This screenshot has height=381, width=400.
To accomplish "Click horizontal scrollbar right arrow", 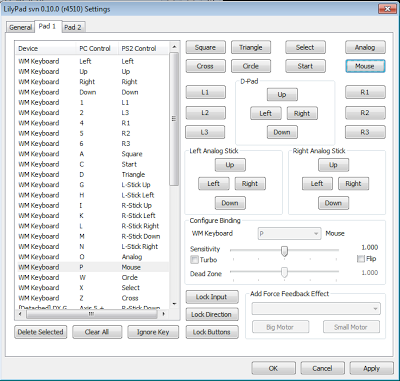I will (x=164, y=314).
